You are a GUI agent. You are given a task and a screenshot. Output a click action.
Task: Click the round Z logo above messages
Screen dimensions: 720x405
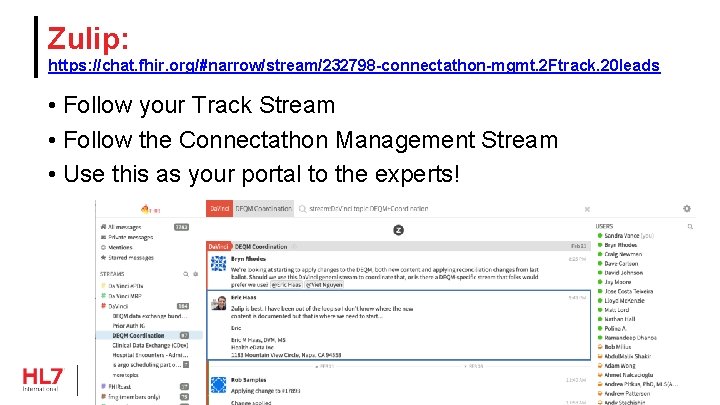coord(399,230)
